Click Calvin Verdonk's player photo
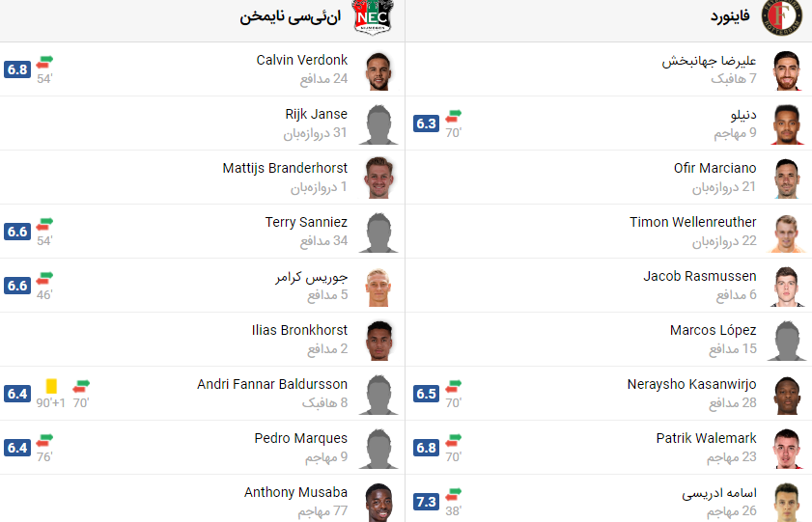The width and height of the screenshot is (812, 522). point(378,71)
